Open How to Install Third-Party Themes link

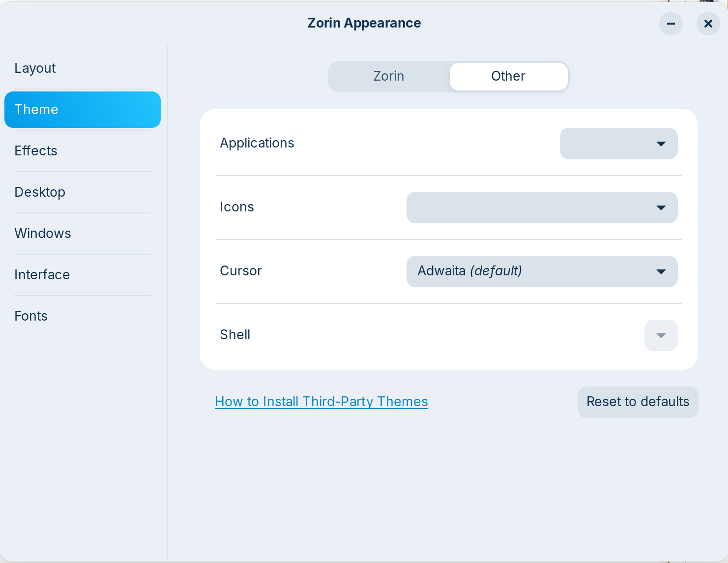coord(321,402)
